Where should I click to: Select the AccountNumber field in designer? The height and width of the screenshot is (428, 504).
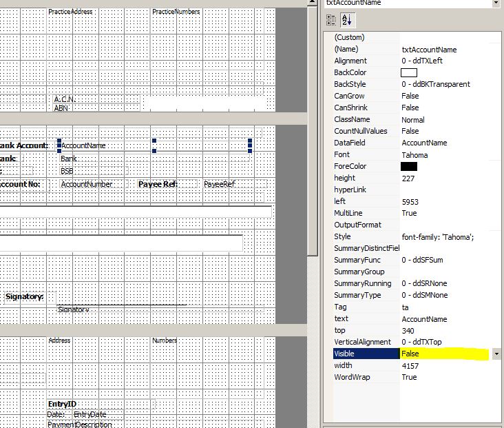[x=87, y=184]
